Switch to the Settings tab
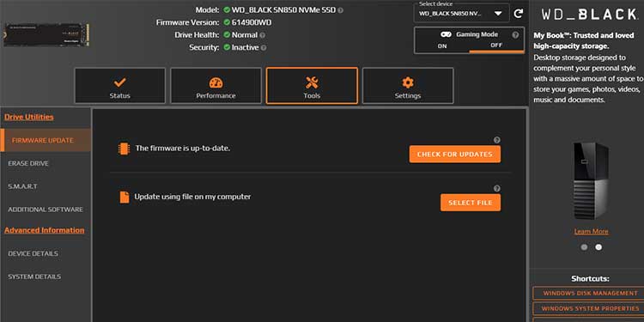 click(x=408, y=85)
